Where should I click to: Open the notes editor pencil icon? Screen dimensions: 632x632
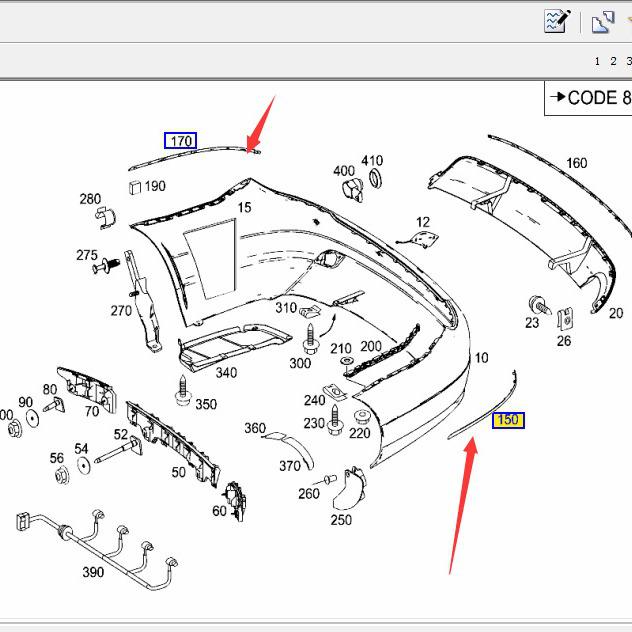tap(557, 21)
